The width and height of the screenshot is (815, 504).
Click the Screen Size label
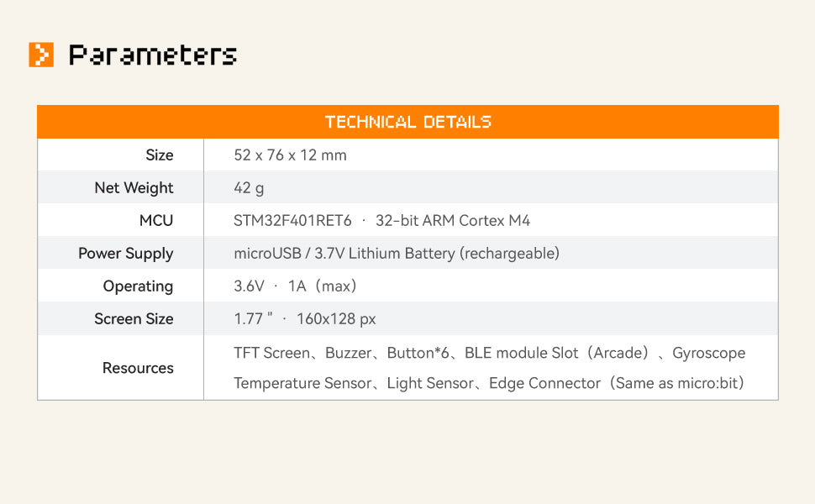tap(134, 319)
